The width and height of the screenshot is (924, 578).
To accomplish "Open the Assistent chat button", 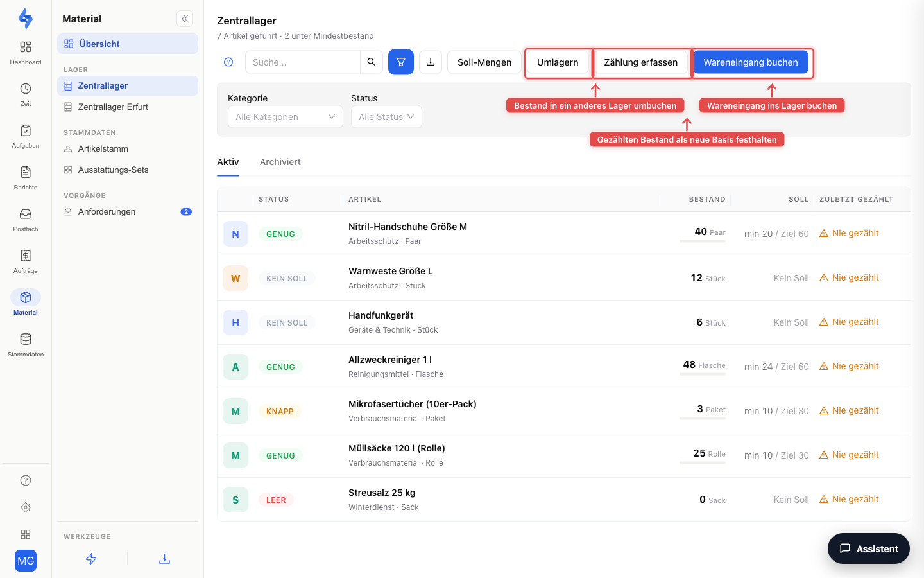I will coord(869,548).
